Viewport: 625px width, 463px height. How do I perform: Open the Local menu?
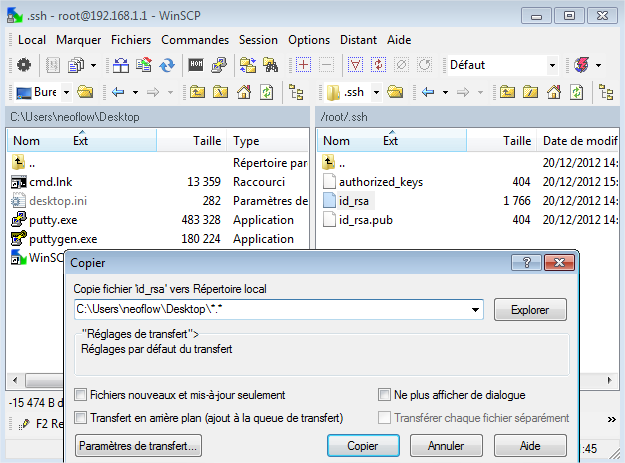(31, 40)
